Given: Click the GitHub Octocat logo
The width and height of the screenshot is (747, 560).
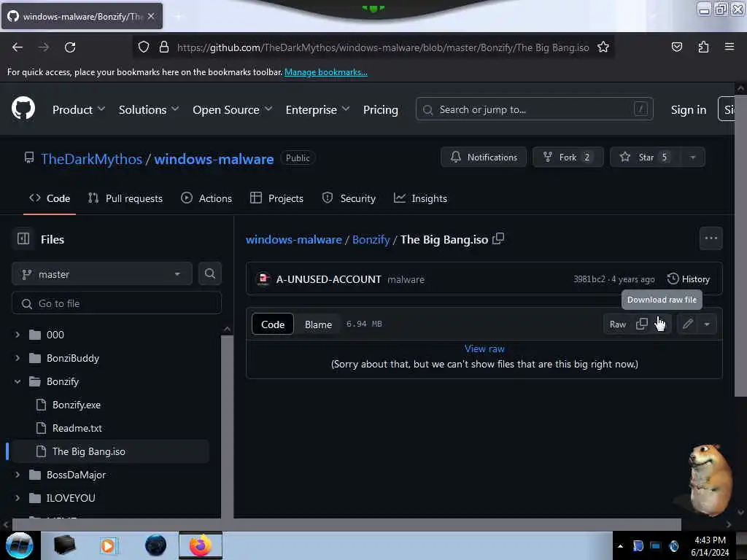Looking at the screenshot, I should tap(23, 109).
